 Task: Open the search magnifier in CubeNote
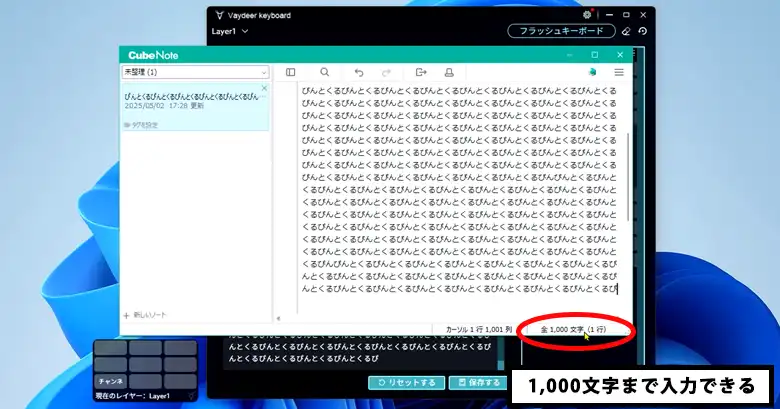pos(324,72)
